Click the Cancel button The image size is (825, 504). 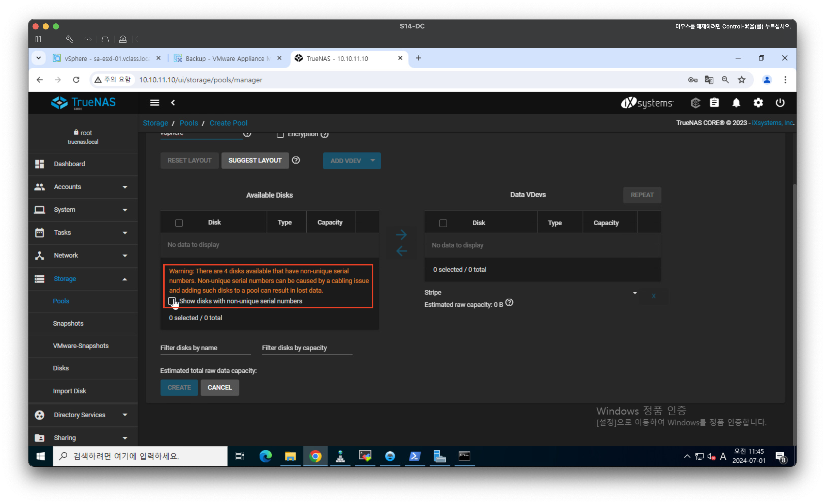click(x=220, y=387)
